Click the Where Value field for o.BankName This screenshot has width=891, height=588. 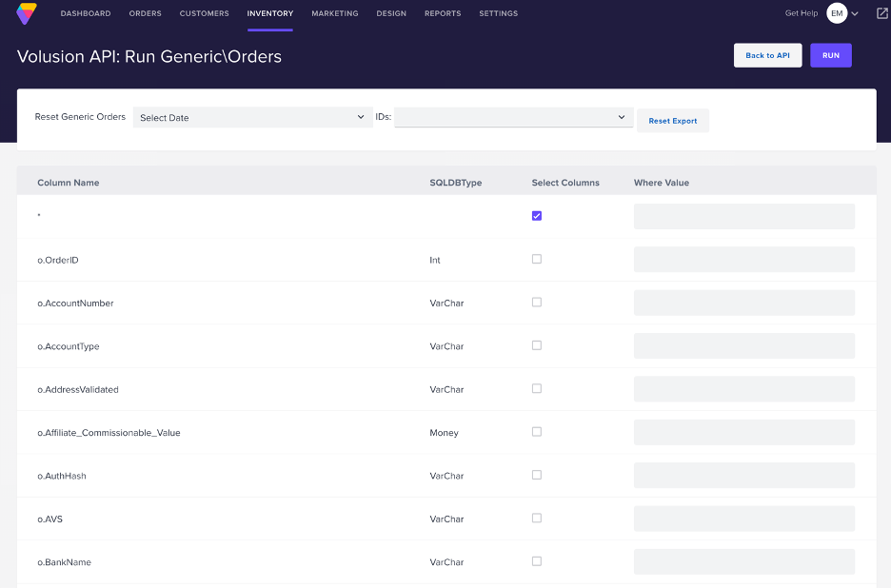pos(743,562)
